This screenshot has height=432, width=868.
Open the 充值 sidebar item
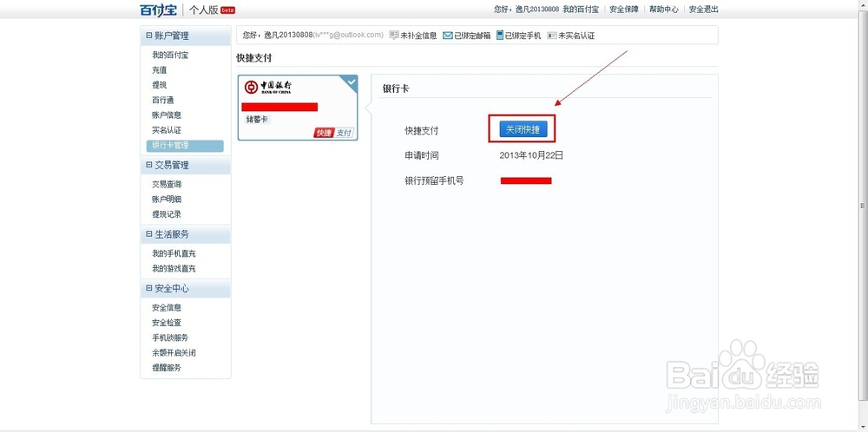(160, 70)
